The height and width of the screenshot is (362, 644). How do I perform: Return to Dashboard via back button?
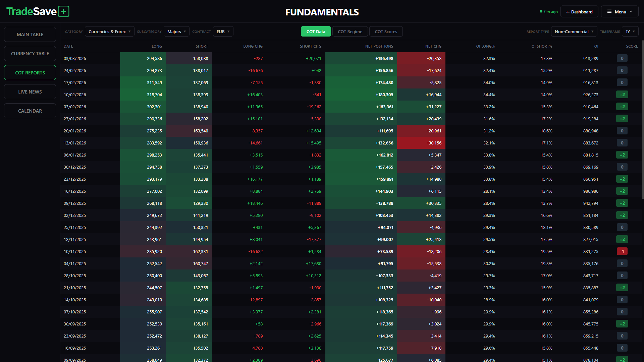579,12
